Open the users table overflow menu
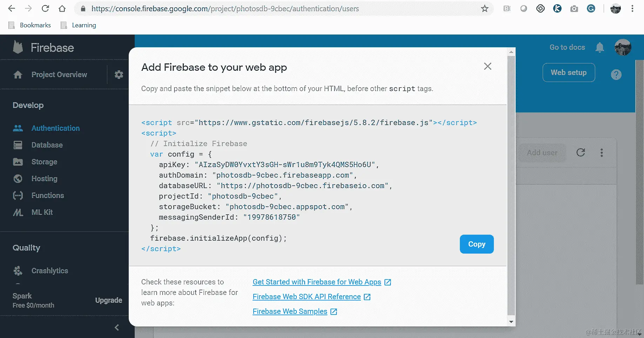 coord(602,152)
